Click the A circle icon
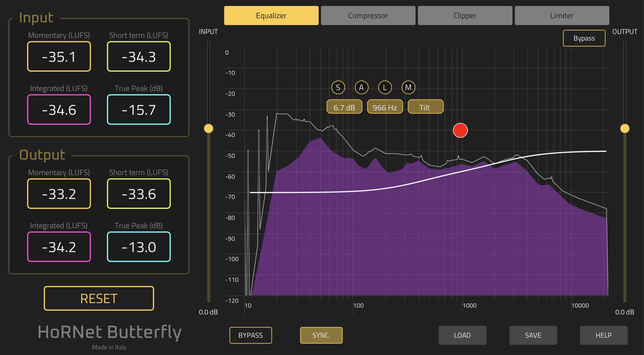The width and height of the screenshot is (644, 355). [x=361, y=87]
